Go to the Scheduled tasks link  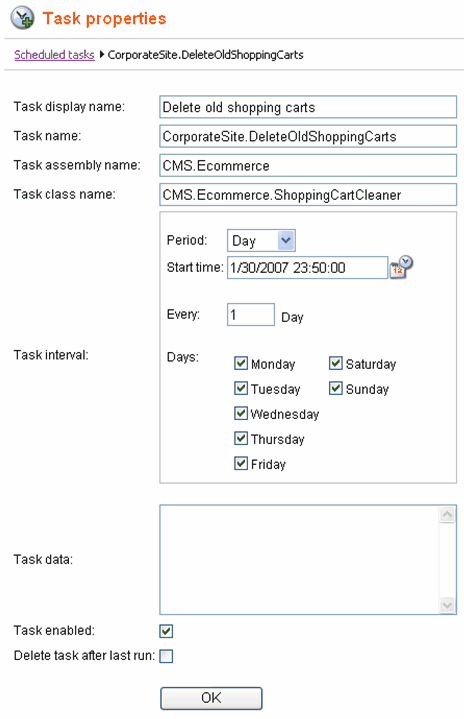54,55
